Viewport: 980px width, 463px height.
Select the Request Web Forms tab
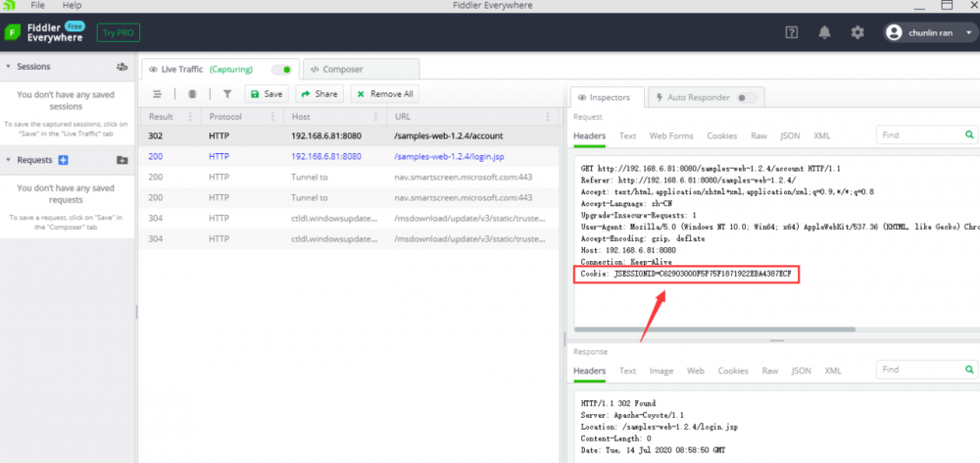(671, 135)
